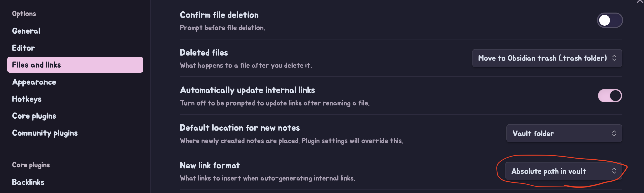644x193 pixels.
Task: Click the chevron arrows on Deleted files selector
Action: [614, 58]
